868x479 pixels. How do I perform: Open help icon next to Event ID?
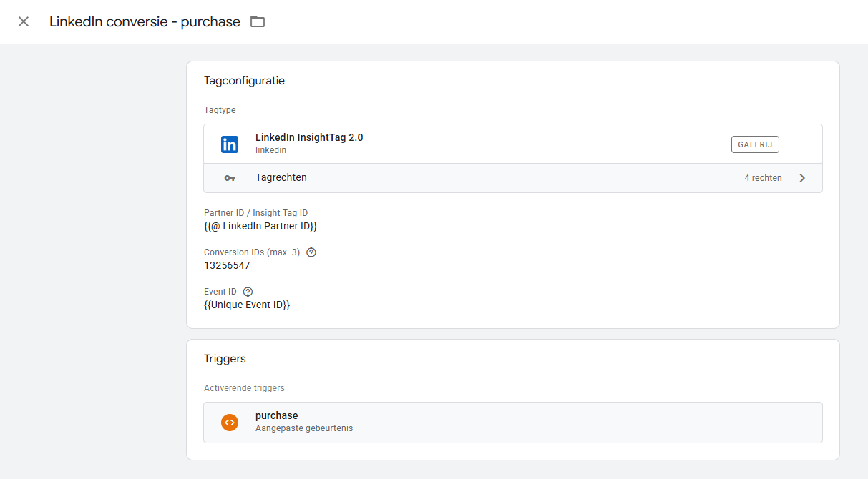248,292
